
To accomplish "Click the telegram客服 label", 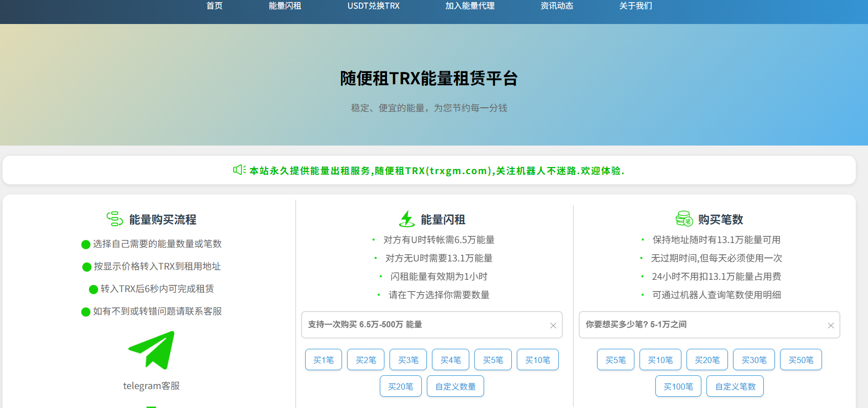I will [151, 386].
